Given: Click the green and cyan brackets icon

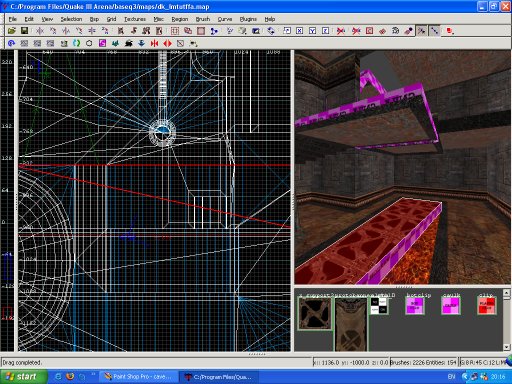Looking at the screenshot, I should click(x=76, y=43).
